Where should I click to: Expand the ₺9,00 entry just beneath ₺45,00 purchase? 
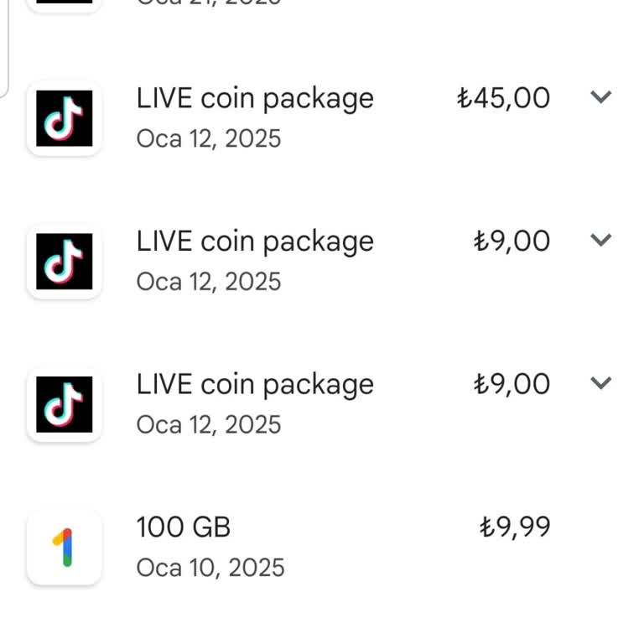point(600,241)
